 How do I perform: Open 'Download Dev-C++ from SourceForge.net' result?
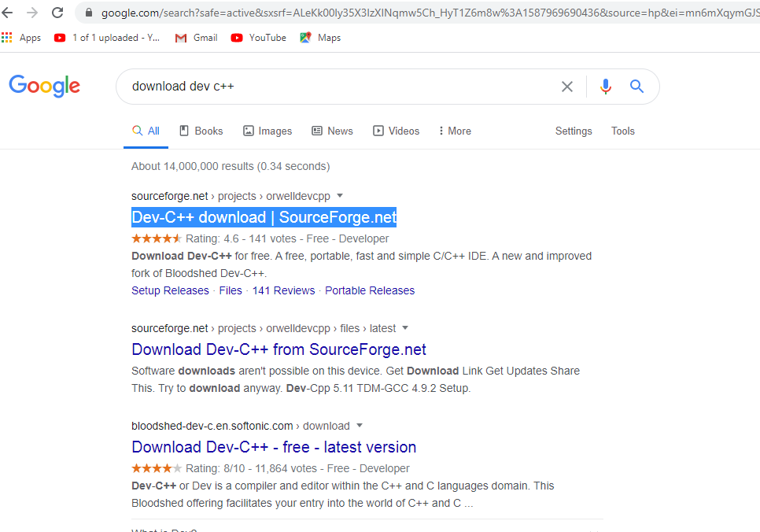pos(279,349)
